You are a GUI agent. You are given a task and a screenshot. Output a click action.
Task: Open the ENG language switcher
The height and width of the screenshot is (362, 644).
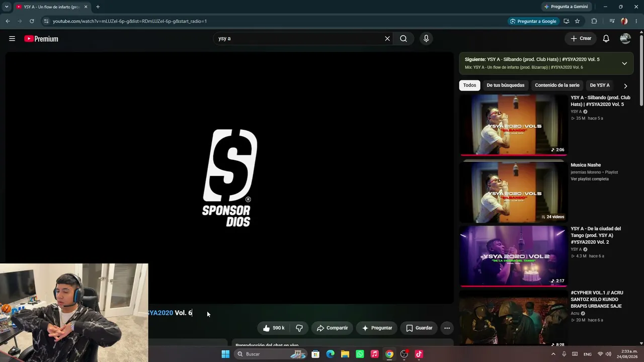point(587,354)
